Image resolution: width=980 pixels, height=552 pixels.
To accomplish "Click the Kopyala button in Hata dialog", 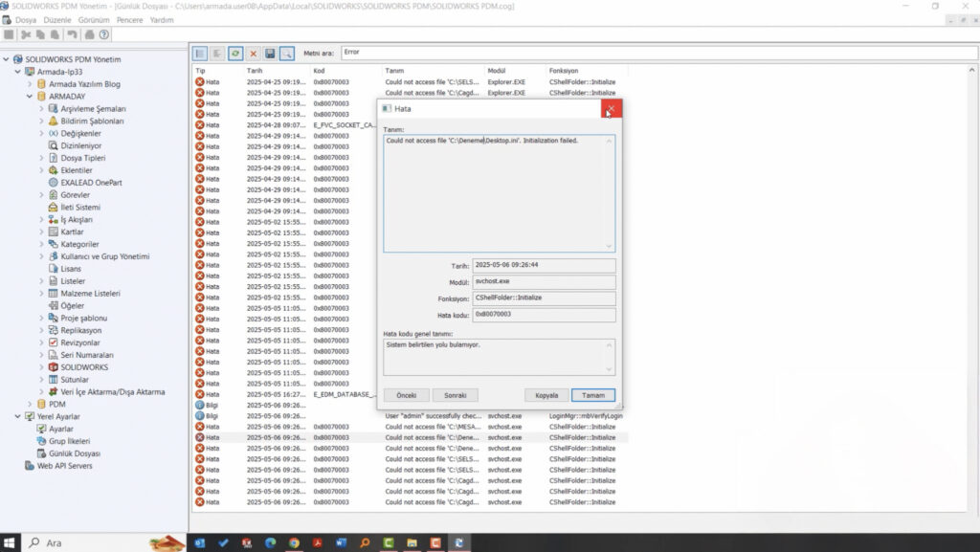I will 546,395.
